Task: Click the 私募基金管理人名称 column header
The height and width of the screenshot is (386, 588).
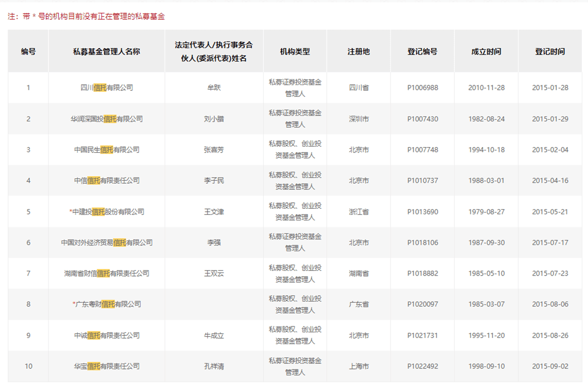Action: click(x=107, y=52)
